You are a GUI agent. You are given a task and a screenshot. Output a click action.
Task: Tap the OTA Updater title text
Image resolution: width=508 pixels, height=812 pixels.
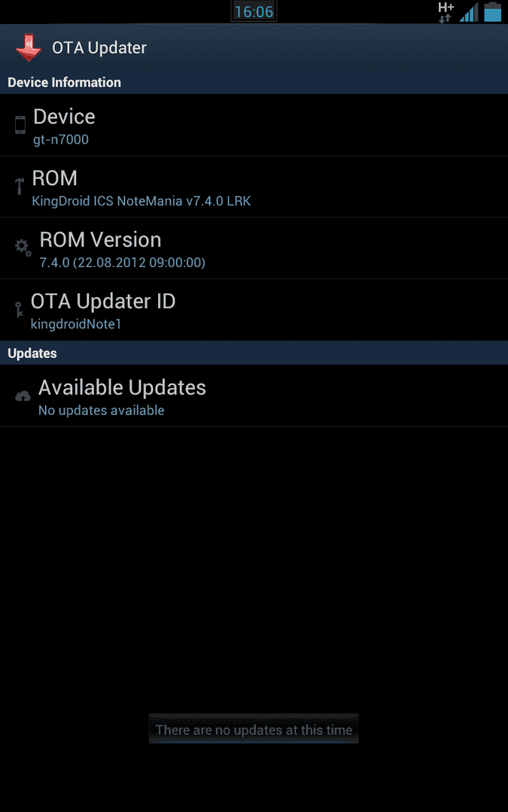(x=99, y=48)
